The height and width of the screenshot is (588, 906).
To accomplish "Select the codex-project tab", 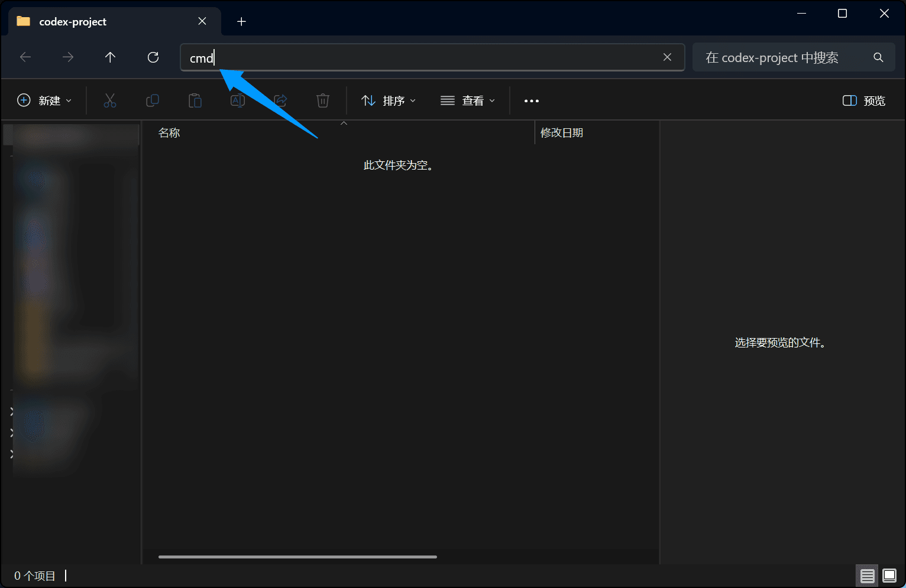I will (x=115, y=22).
